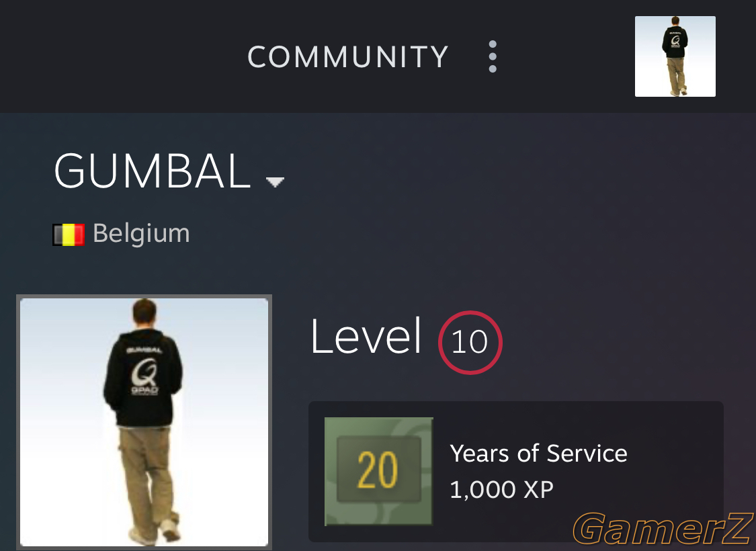The width and height of the screenshot is (756, 551).
Task: Click the Belgium country text
Action: (141, 234)
